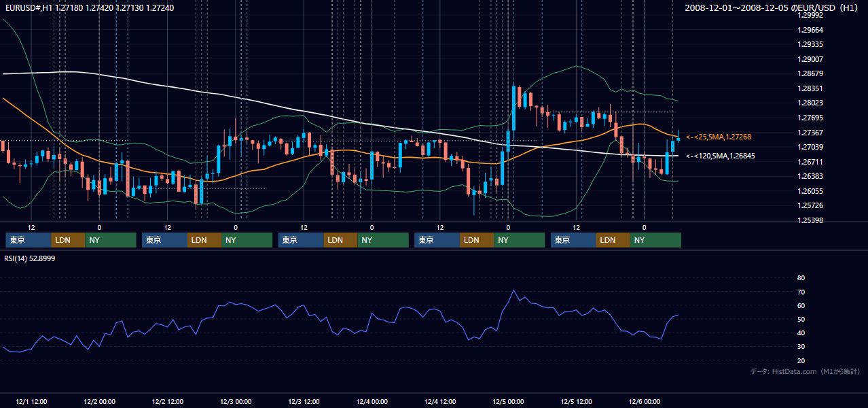868x408 pixels.
Task: Click the 12/5 00:00 time axis label
Action: 509,401
